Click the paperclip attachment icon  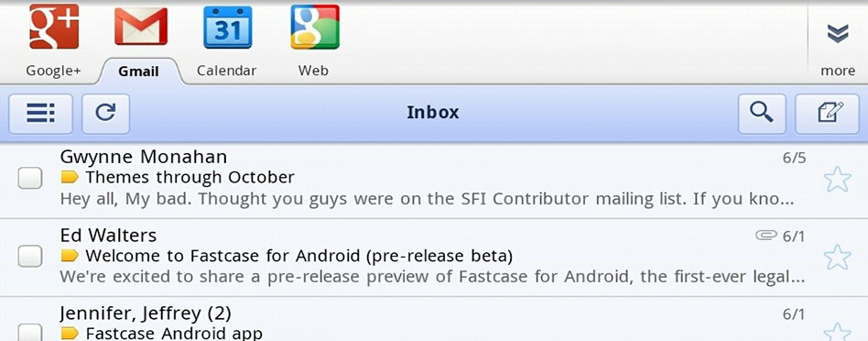click(766, 236)
